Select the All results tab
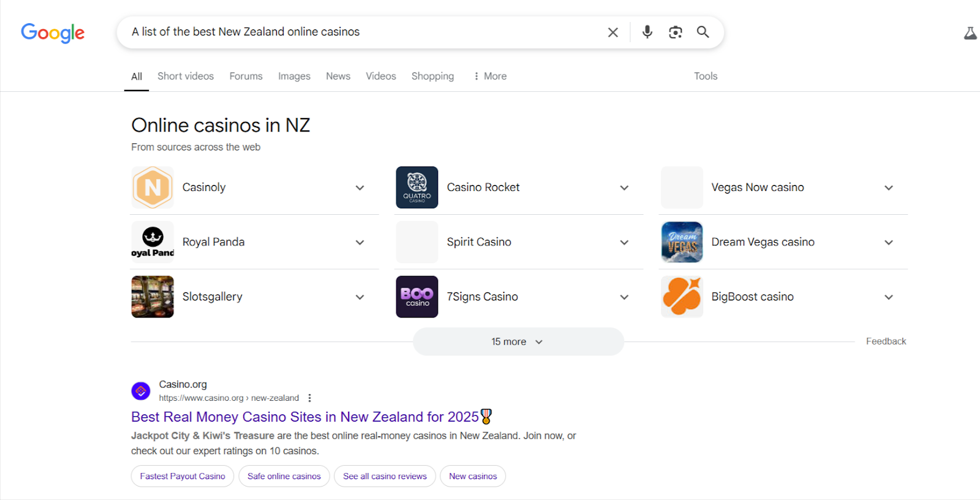The image size is (980, 500). pos(137,76)
